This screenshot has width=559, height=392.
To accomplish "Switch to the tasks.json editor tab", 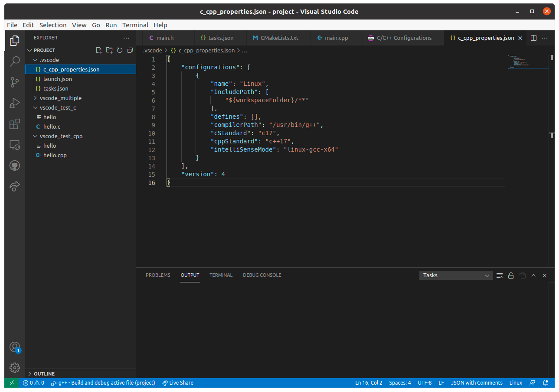I will [x=221, y=38].
